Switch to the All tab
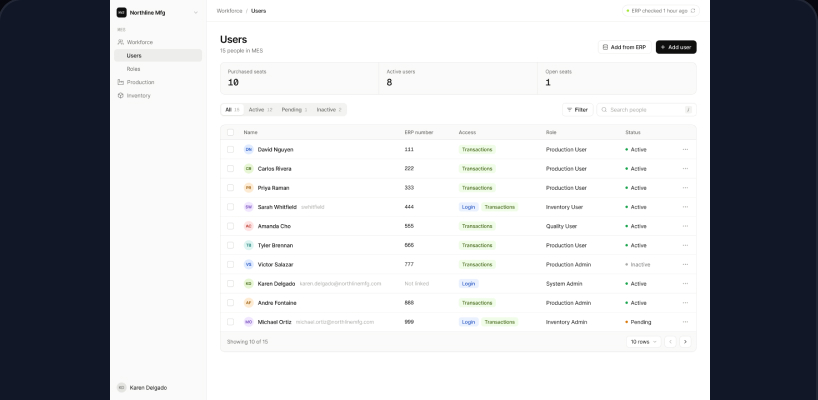This screenshot has height=400, width=818. click(x=232, y=110)
